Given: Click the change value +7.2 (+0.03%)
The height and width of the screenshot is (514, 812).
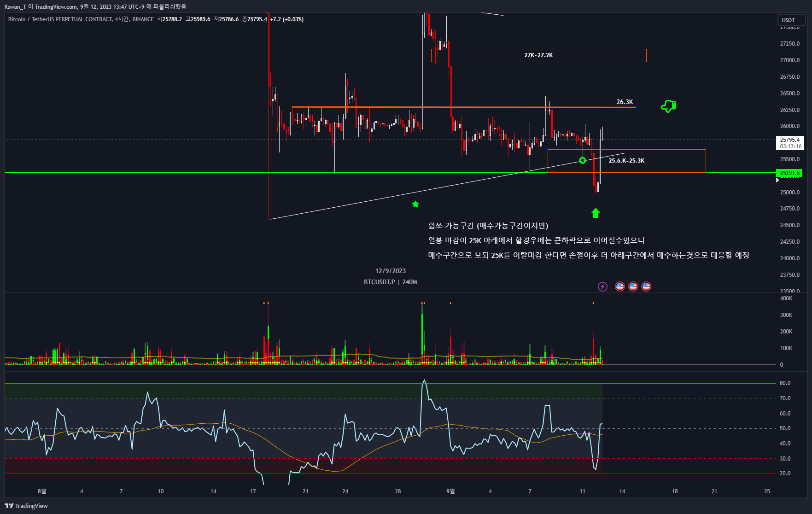Looking at the screenshot, I should tap(287, 19).
